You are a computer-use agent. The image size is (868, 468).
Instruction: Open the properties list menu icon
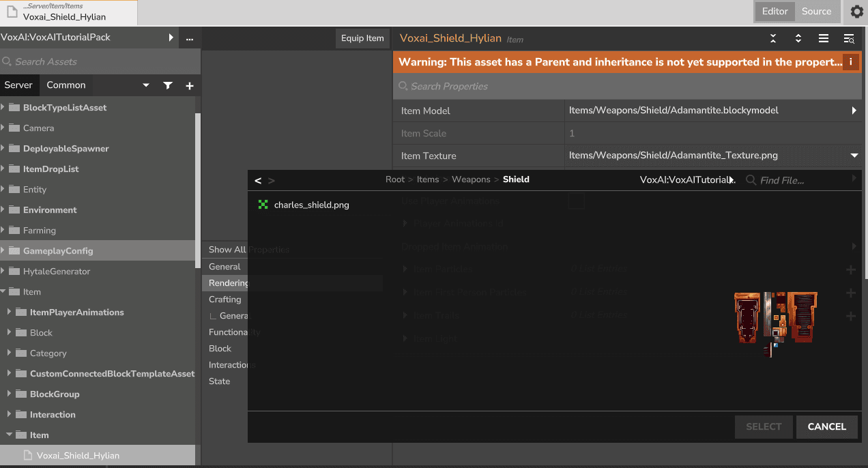(823, 38)
